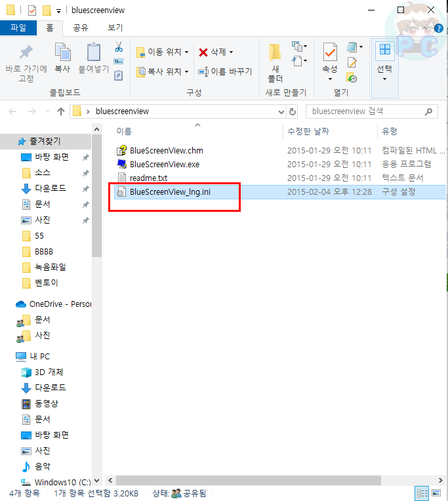Switch to Large icons view in status bar
The image size is (448, 501).
(x=436, y=493)
